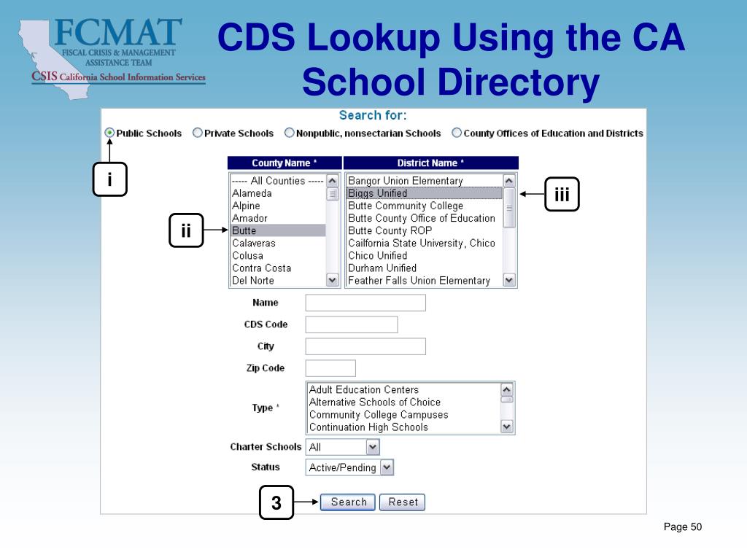Image resolution: width=747 pixels, height=560 pixels.
Task: Click County Name list scroll down arrow
Action: coord(333,280)
